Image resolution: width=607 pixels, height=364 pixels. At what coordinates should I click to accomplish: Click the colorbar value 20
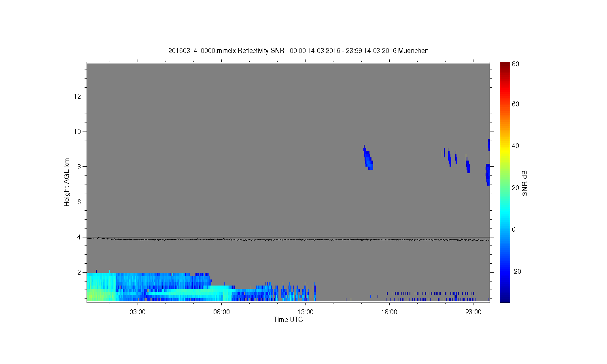click(x=516, y=188)
